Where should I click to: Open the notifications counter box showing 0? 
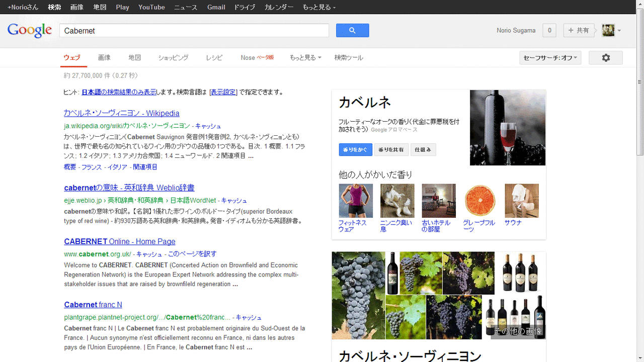pyautogui.click(x=549, y=31)
